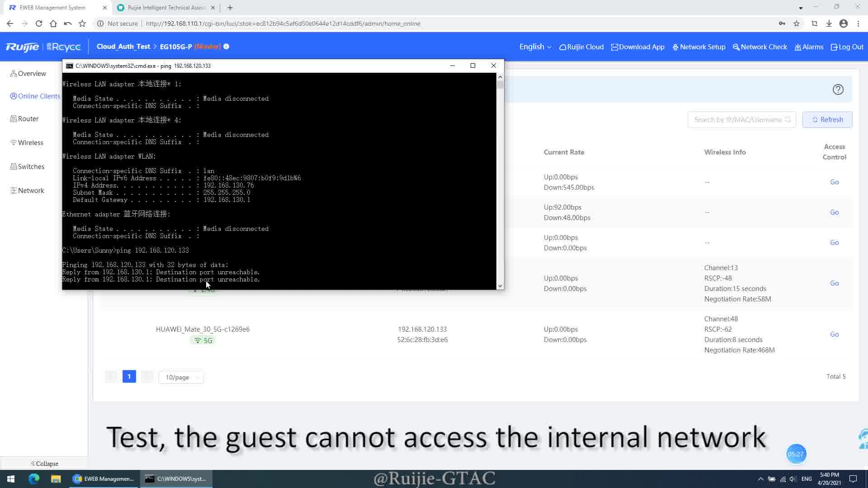Expand the English language dropdown
The height and width of the screenshot is (488, 868).
(x=535, y=47)
